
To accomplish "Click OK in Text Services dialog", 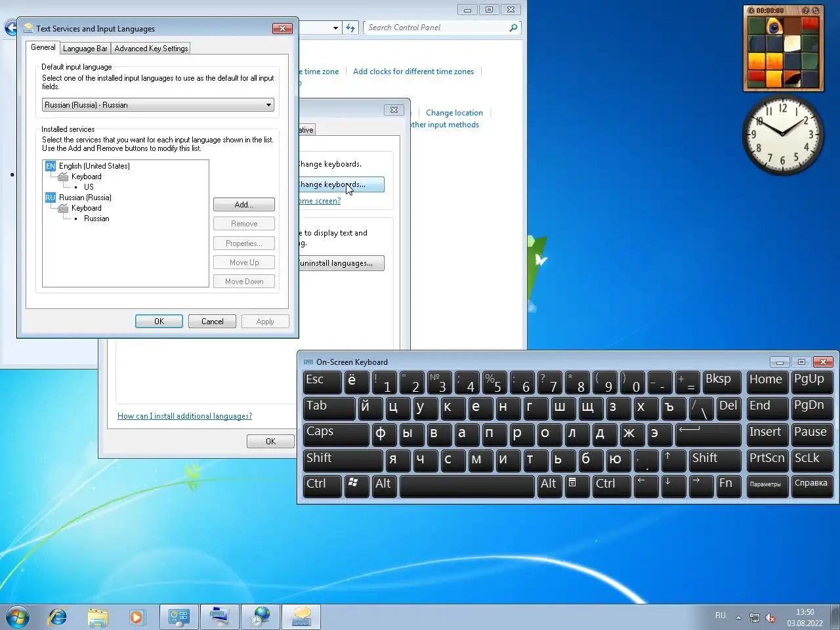I will point(159,322).
